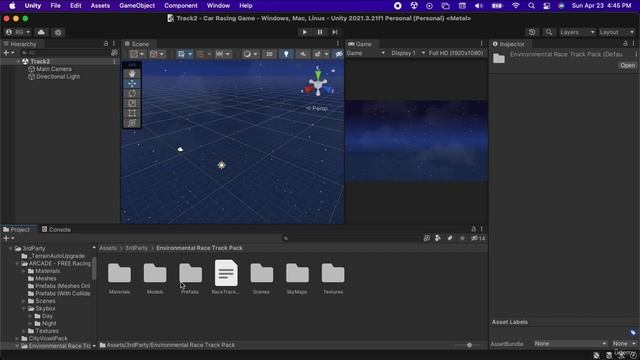Image resolution: width=640 pixels, height=360 pixels.
Task: Toggle 2D view mode in Scene
Action: (x=269, y=54)
